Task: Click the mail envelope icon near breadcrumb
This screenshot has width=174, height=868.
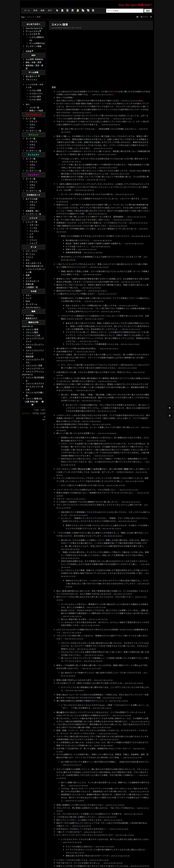Action: pyautogui.click(x=137, y=16)
